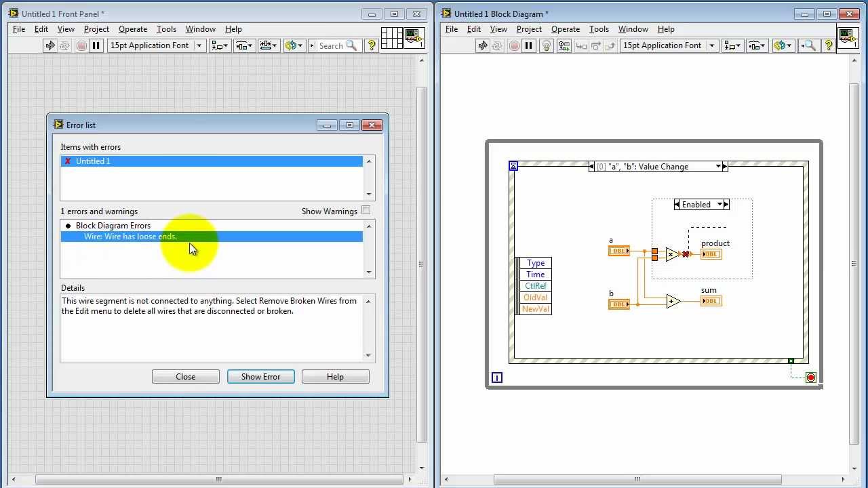Open Distribute Objects dropdown in Block Diagram

756,45
